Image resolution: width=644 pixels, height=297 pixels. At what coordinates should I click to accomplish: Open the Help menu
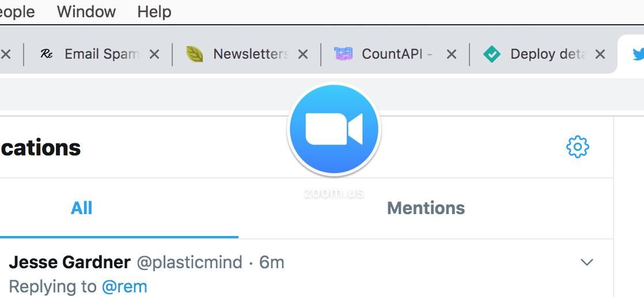tap(154, 12)
